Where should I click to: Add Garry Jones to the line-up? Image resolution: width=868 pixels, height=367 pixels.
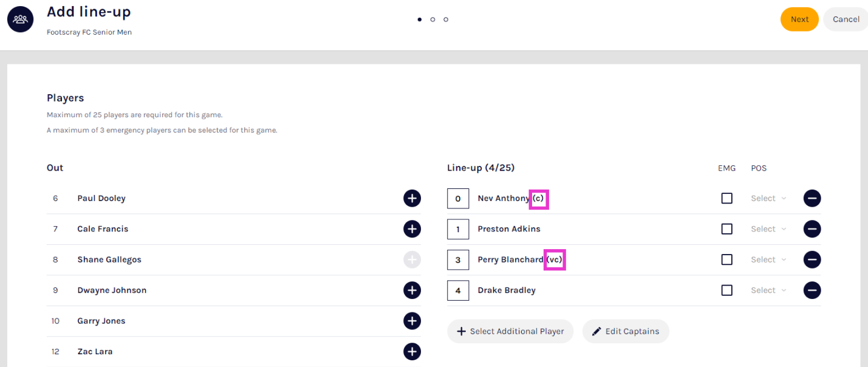412,321
